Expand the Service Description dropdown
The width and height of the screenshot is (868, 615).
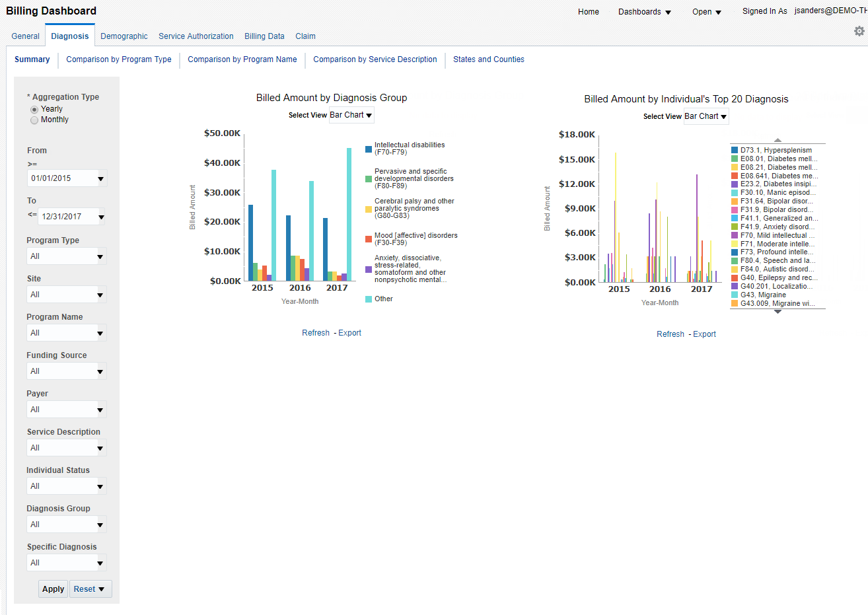click(x=100, y=448)
